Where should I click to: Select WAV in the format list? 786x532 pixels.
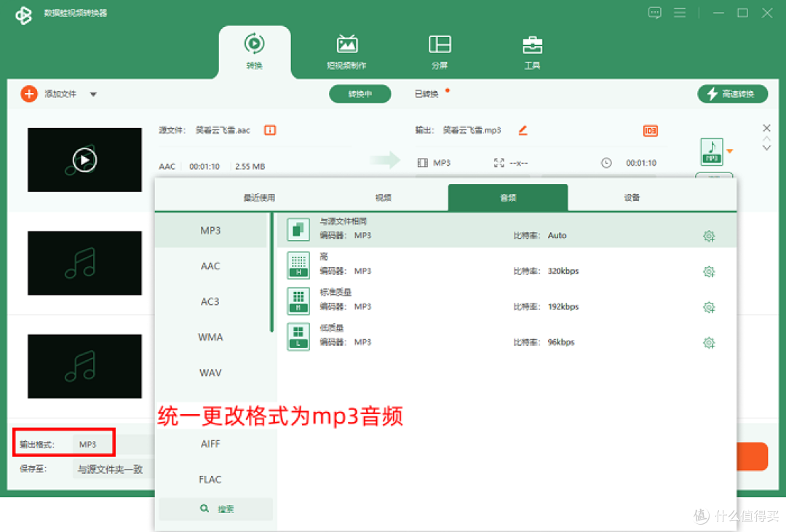click(210, 373)
